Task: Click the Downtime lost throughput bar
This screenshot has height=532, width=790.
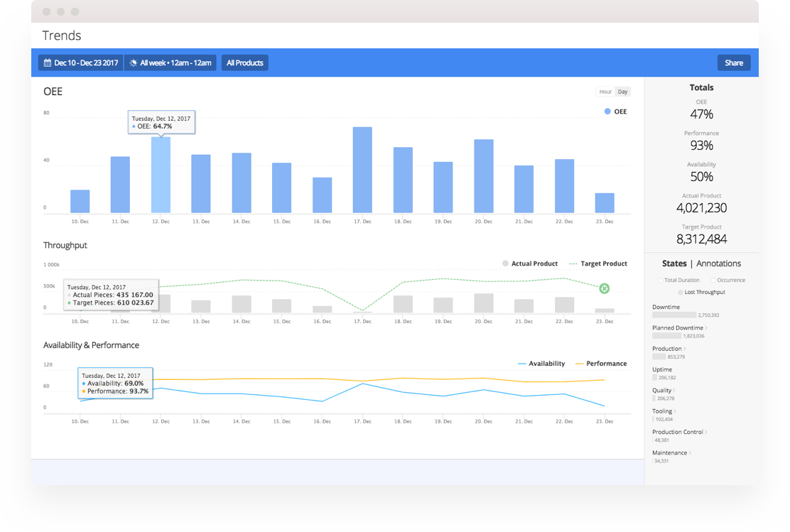Action: (674, 315)
